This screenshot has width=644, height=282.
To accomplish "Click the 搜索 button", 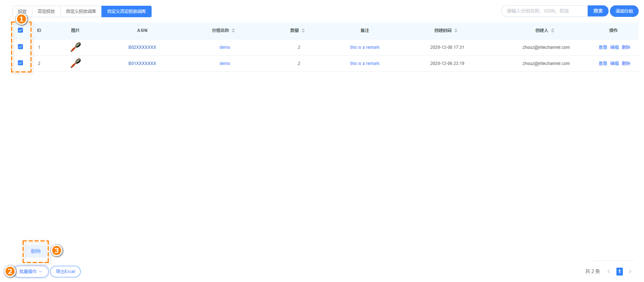I will [598, 11].
